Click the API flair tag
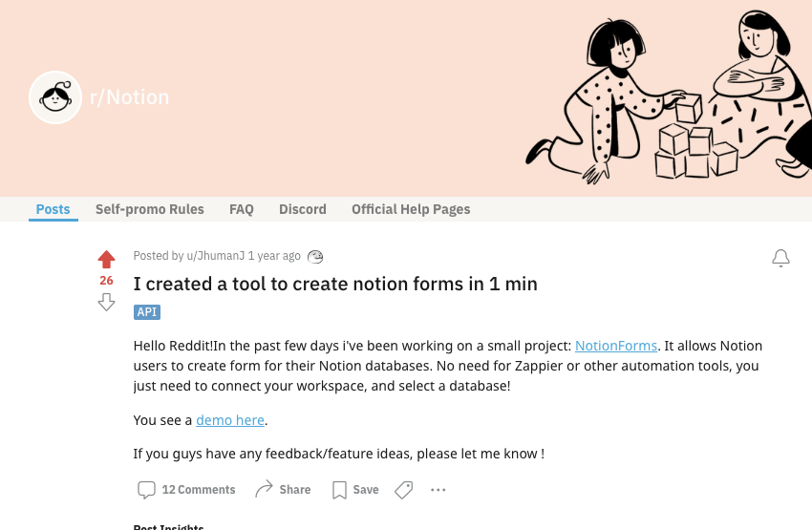Screen dimensions: 812x530 [147, 312]
